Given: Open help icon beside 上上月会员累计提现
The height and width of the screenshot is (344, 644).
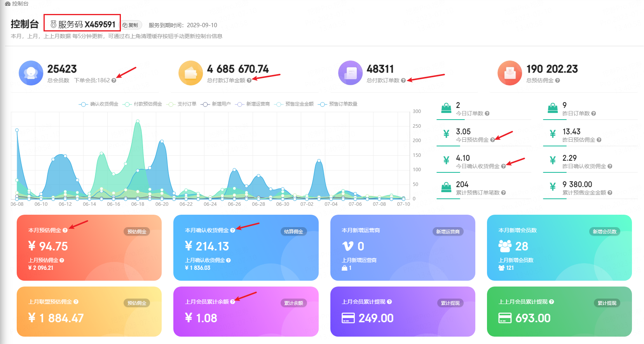Looking at the screenshot, I should 552,302.
